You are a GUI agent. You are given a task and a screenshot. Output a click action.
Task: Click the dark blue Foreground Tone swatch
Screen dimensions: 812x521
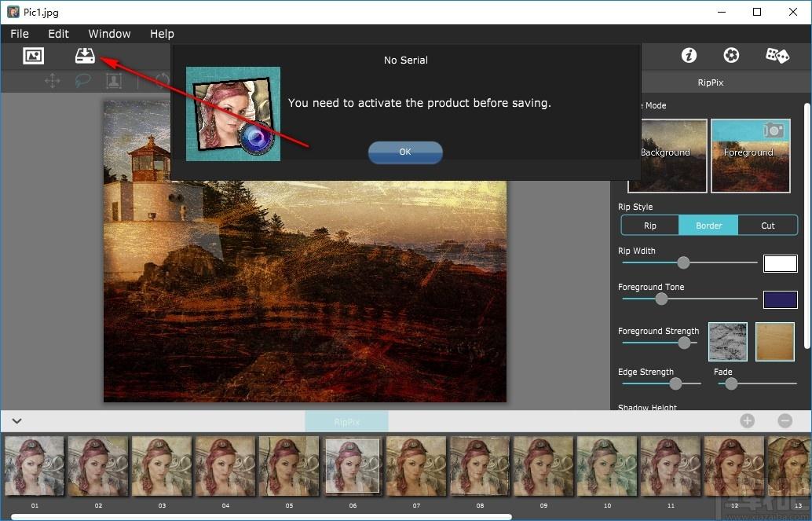click(x=780, y=299)
